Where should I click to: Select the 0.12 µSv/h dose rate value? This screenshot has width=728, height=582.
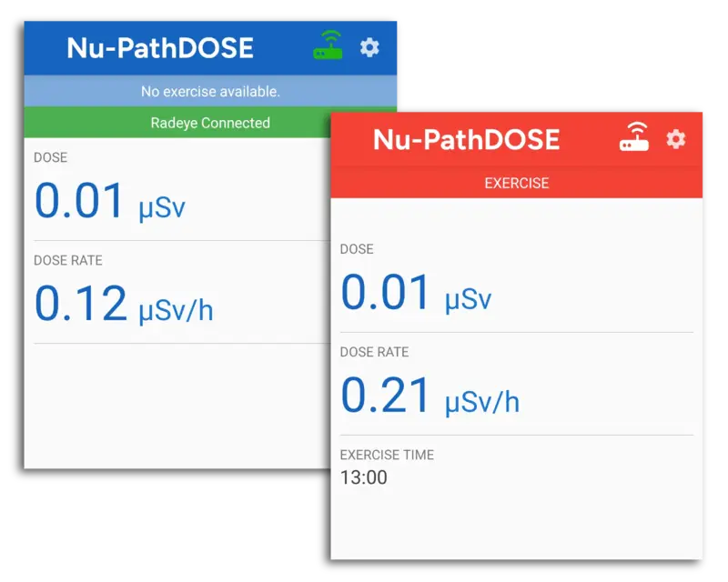pos(124,305)
